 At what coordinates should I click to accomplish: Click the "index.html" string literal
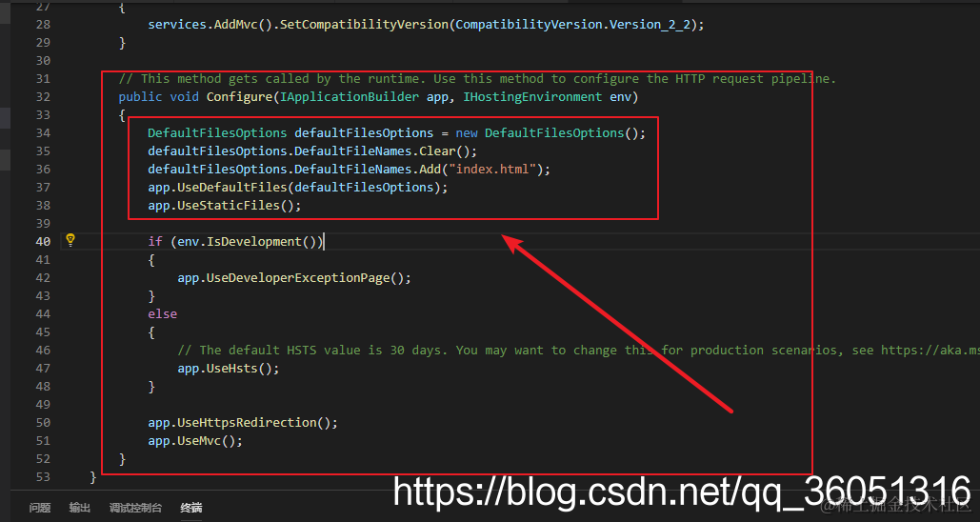tap(492, 170)
